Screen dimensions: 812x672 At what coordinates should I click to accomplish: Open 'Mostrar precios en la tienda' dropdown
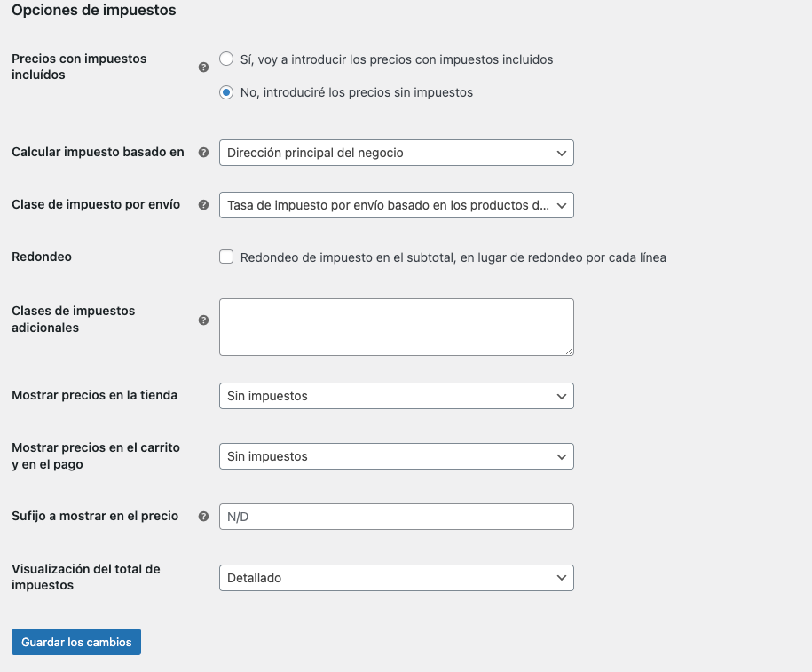(x=396, y=396)
